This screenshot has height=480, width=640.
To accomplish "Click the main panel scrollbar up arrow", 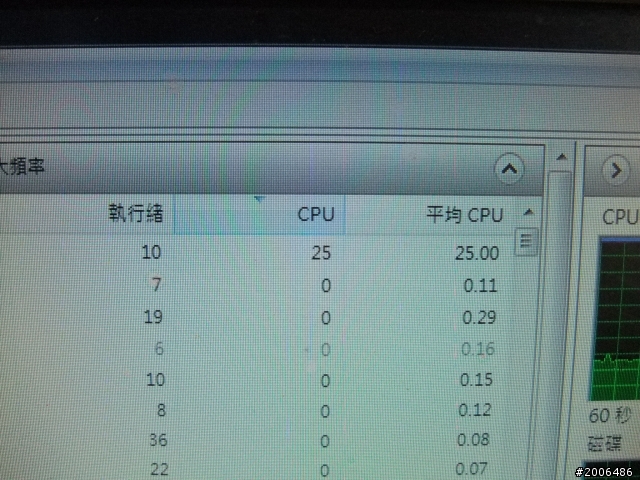I will (x=562, y=157).
